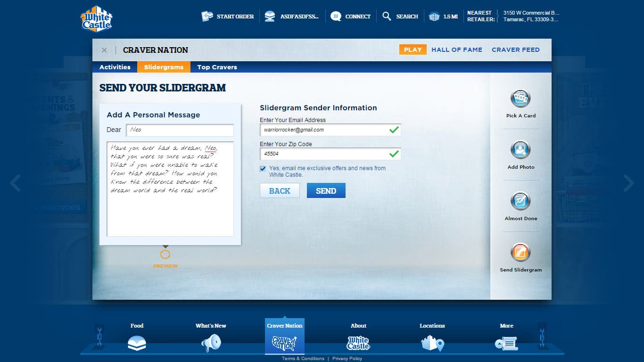Click the email address input field

(323, 130)
